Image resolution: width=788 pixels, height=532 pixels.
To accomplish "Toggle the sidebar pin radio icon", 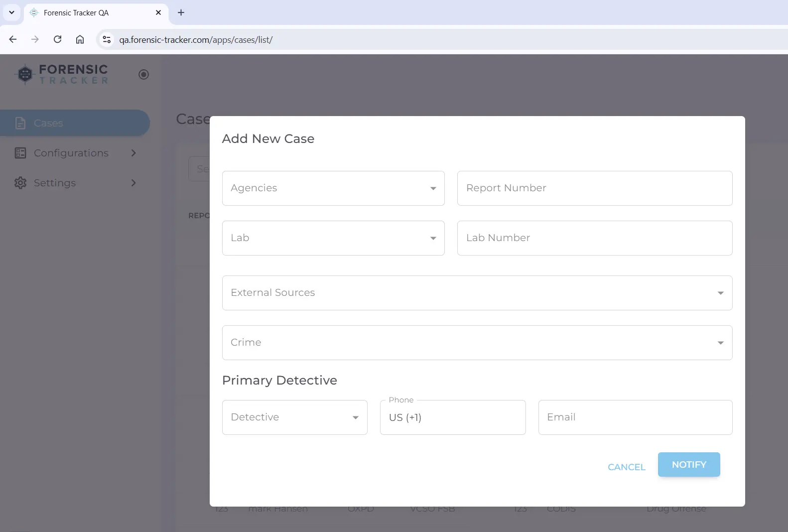I will tap(143, 74).
